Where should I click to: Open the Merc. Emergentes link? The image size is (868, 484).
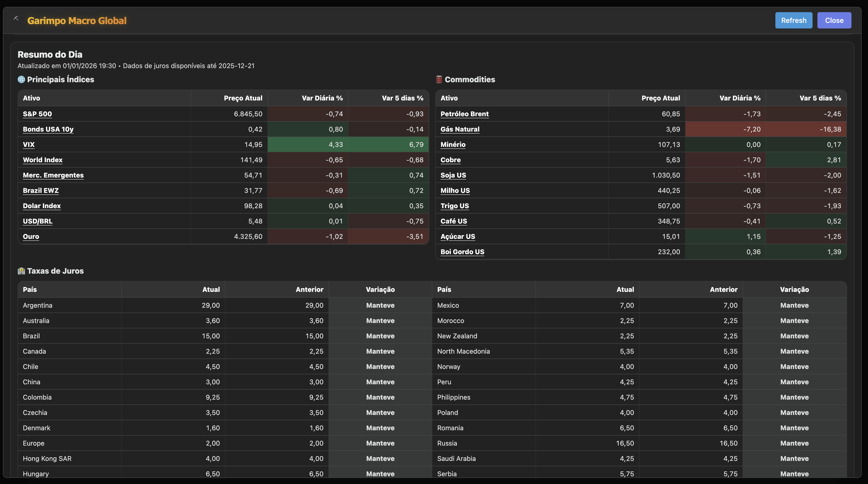pyautogui.click(x=53, y=175)
